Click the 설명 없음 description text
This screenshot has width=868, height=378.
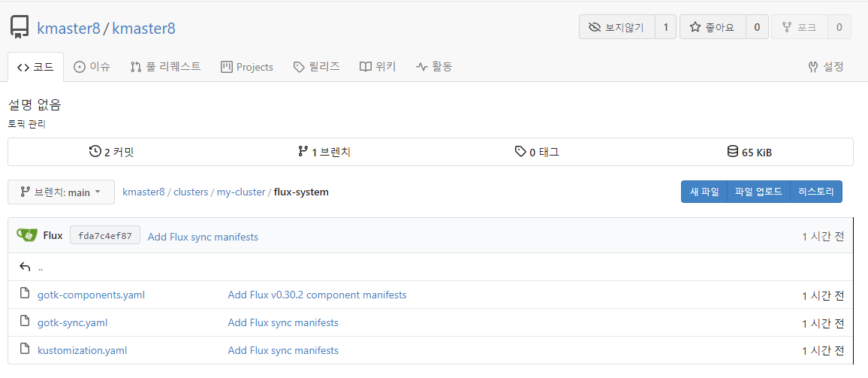35,104
